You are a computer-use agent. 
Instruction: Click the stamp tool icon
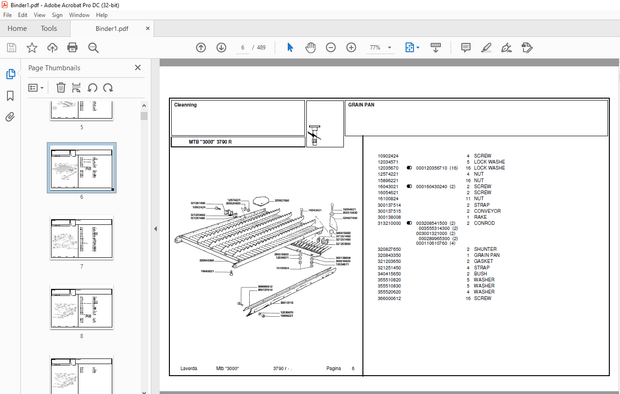coord(527,47)
